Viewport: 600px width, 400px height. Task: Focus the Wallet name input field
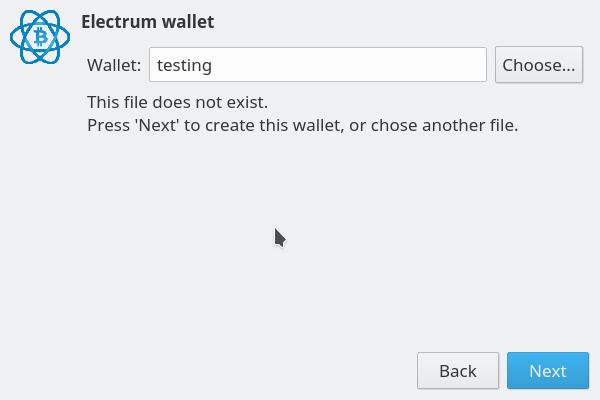(x=318, y=65)
